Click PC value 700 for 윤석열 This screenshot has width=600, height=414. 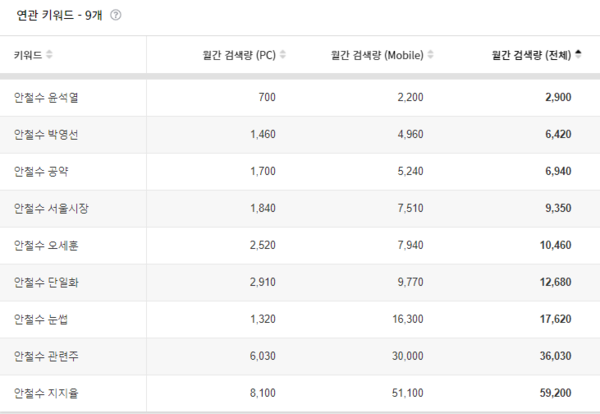click(267, 97)
